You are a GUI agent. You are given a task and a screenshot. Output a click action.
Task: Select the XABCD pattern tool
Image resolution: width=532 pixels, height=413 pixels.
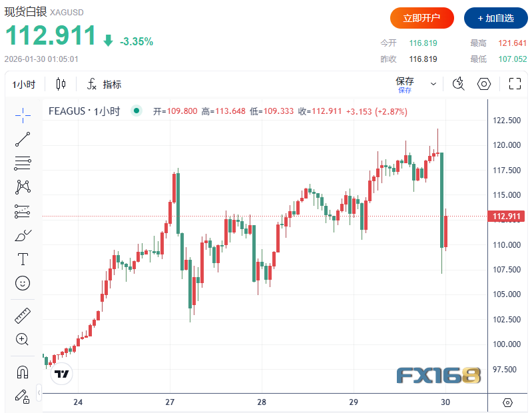click(x=23, y=187)
